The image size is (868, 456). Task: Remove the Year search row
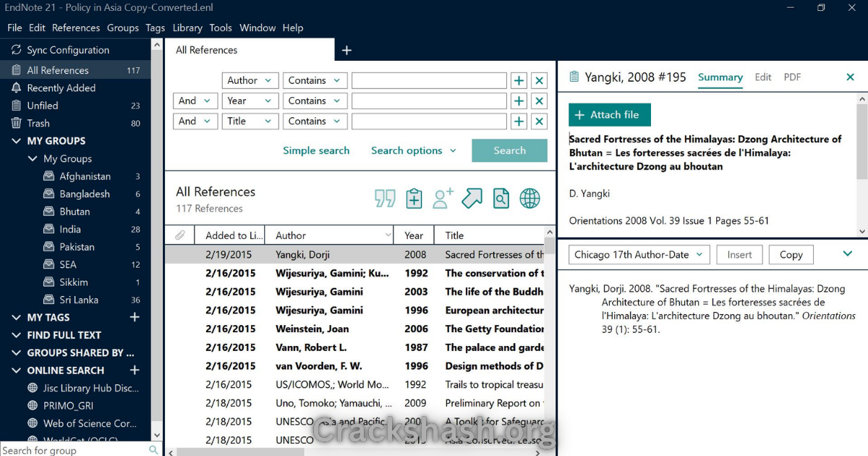(x=539, y=101)
